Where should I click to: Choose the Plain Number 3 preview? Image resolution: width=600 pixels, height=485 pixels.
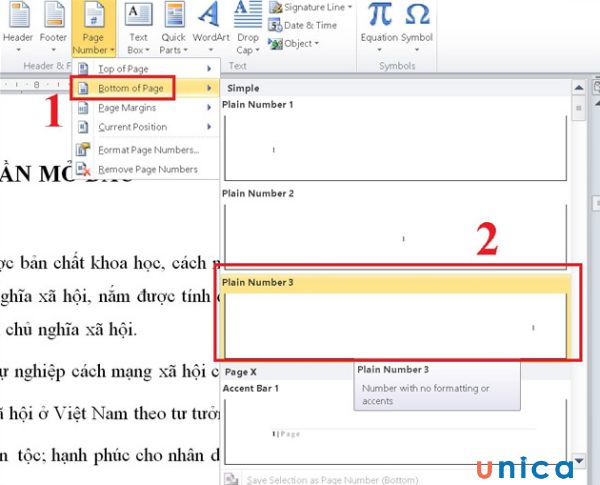point(395,325)
